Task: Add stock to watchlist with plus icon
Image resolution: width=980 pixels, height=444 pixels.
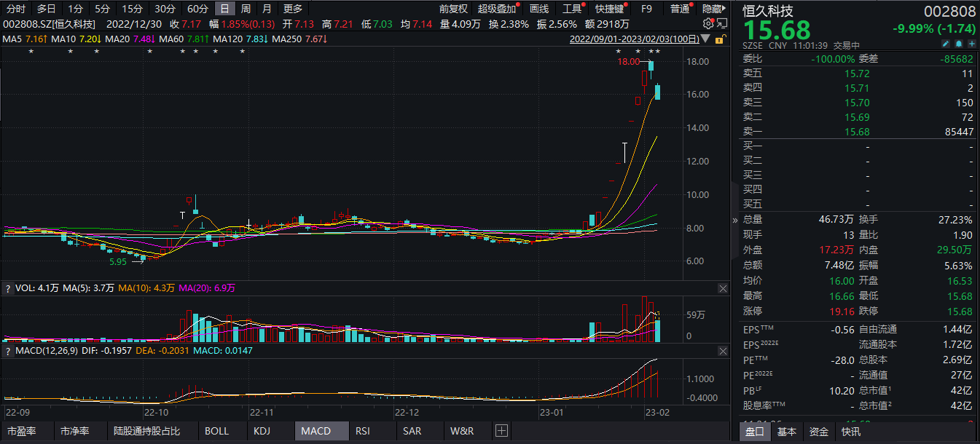Action: coord(971,44)
